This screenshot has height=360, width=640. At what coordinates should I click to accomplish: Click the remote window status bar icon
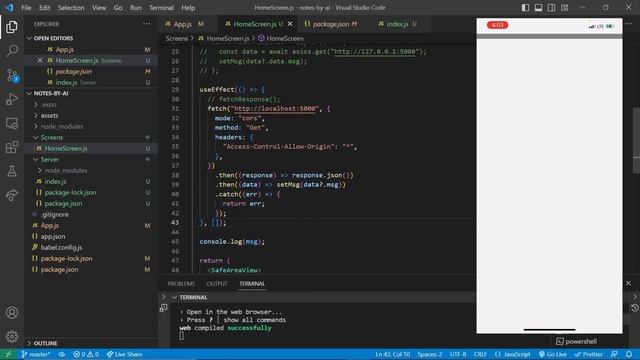click(8, 354)
